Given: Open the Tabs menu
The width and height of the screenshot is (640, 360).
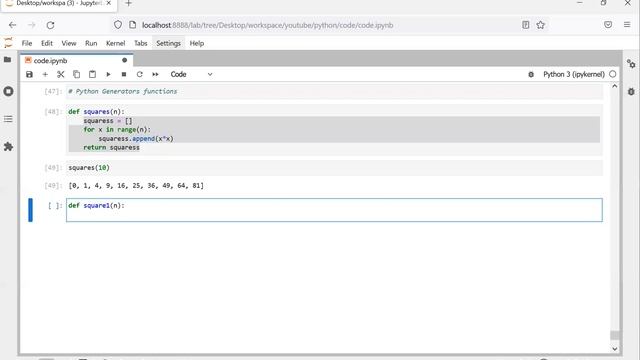Looking at the screenshot, I should point(141,43).
